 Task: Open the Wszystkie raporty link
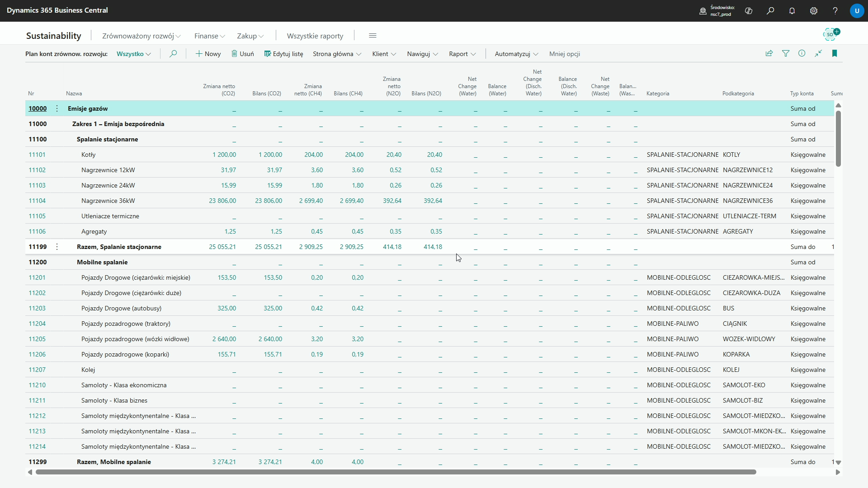315,36
